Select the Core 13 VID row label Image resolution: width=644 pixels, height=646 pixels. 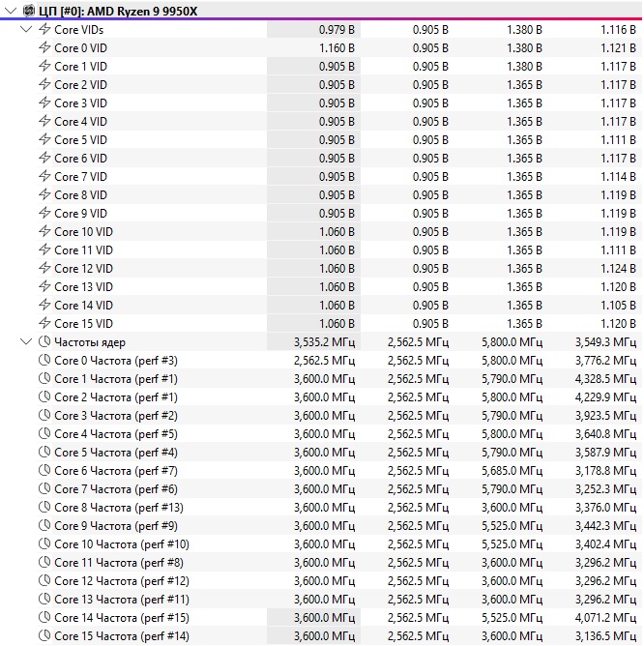pos(83,287)
